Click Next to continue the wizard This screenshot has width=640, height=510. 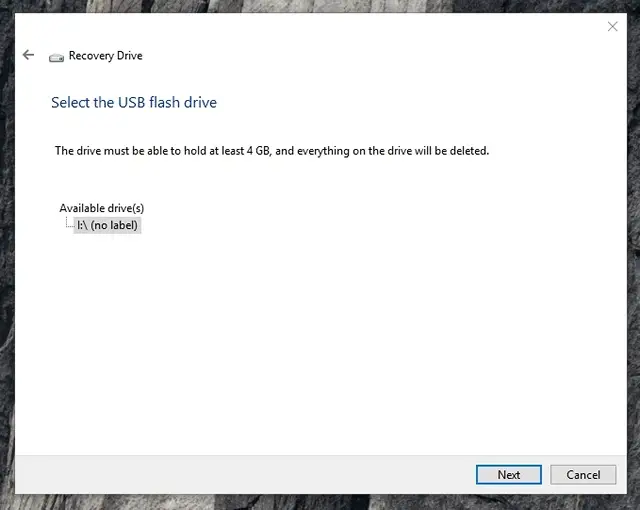point(509,475)
